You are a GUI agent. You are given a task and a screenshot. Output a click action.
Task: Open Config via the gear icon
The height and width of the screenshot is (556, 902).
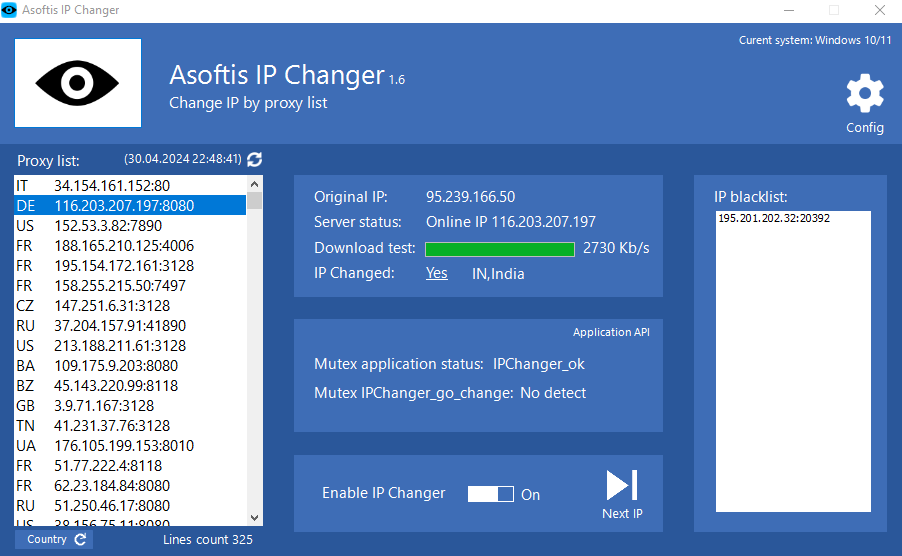pyautogui.click(x=865, y=93)
